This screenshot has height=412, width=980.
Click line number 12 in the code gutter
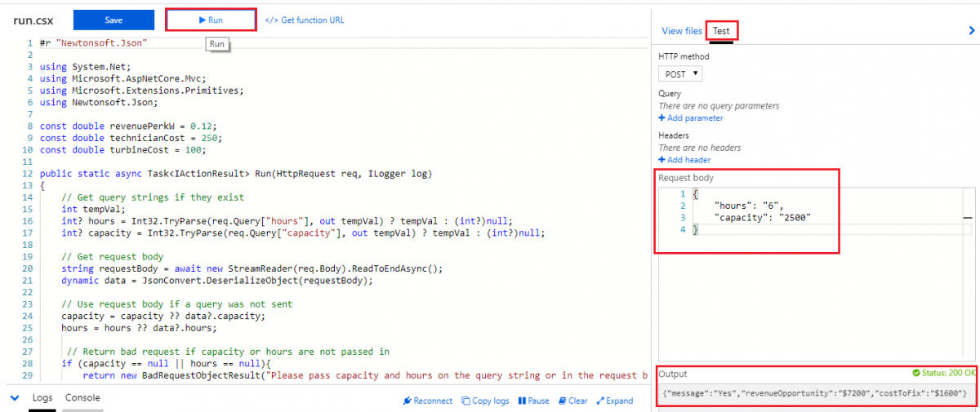[x=26, y=174]
